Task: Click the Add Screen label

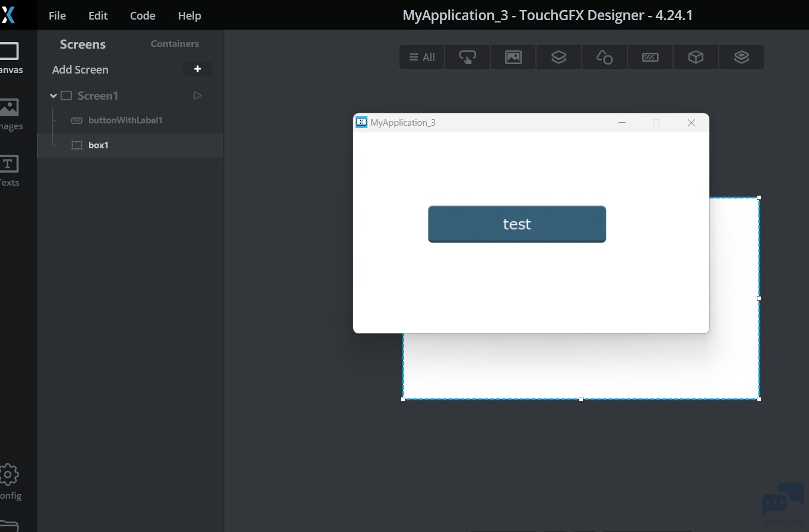Action: pyautogui.click(x=80, y=69)
